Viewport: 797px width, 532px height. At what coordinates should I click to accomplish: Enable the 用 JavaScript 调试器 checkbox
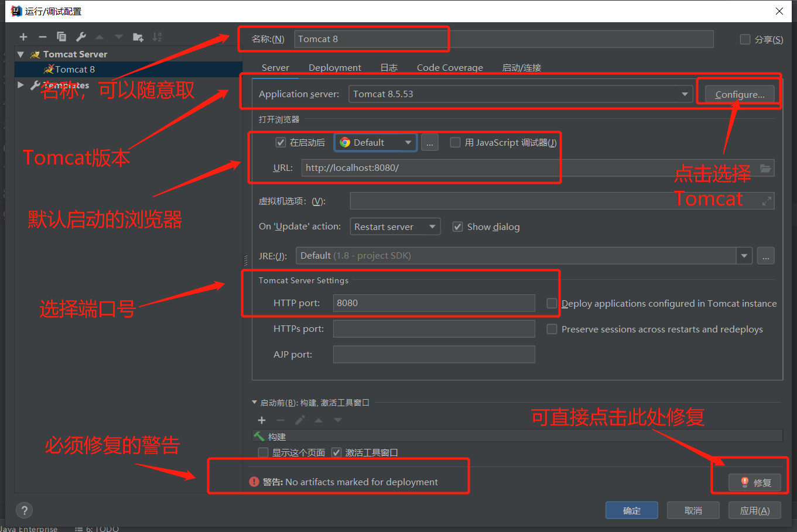(x=455, y=143)
